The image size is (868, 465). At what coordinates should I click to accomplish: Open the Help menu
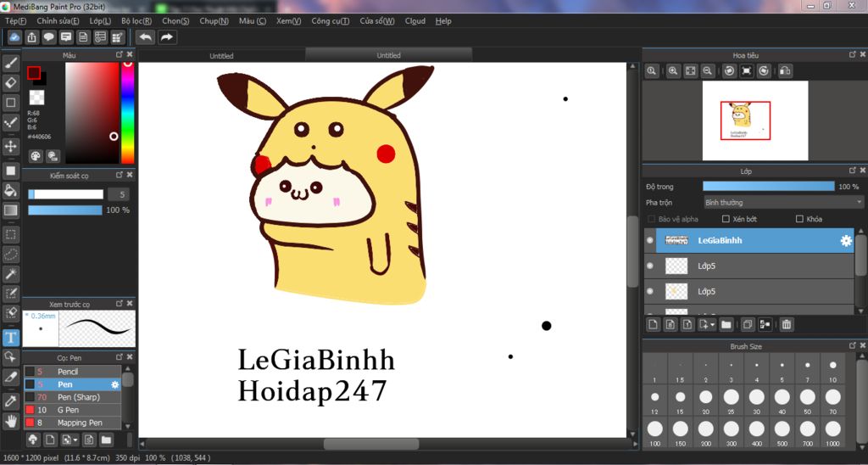coord(443,21)
